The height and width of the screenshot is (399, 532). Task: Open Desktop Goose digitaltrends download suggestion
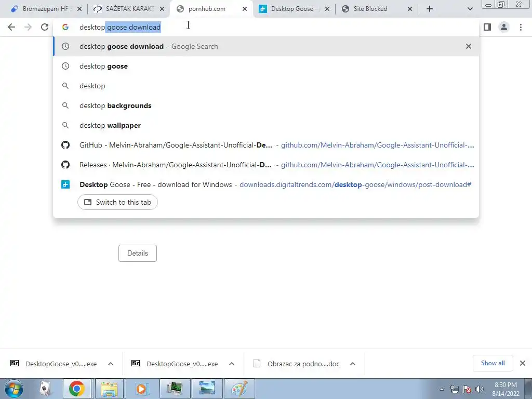(x=266, y=184)
